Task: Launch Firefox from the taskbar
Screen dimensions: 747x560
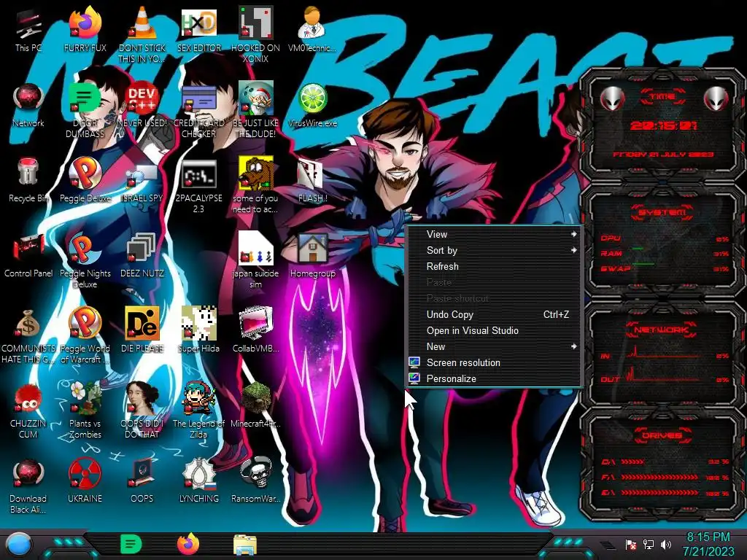Action: (188, 544)
